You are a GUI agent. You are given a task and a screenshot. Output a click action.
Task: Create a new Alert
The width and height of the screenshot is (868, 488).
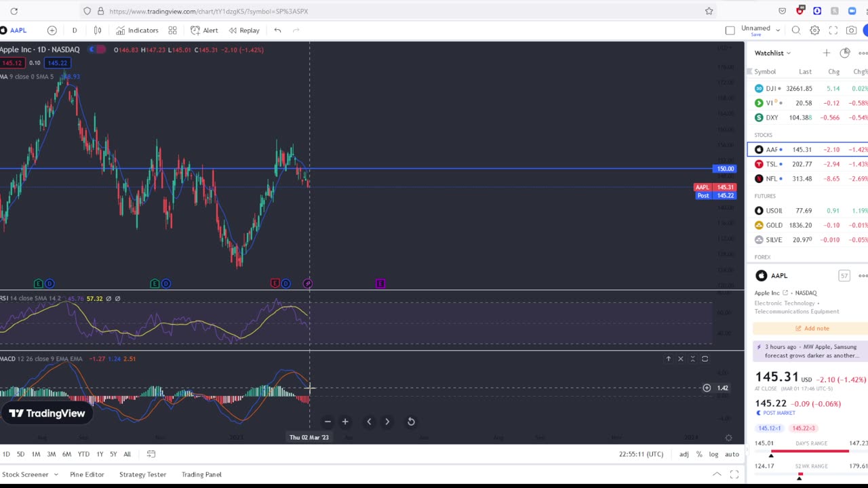pyautogui.click(x=204, y=30)
